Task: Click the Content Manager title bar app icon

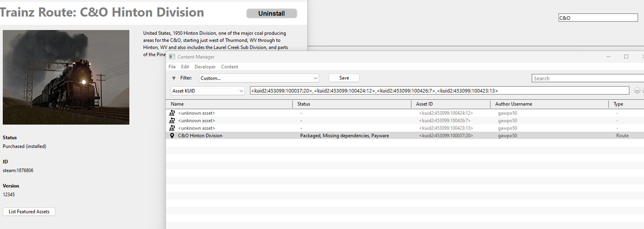Action: tap(172, 57)
